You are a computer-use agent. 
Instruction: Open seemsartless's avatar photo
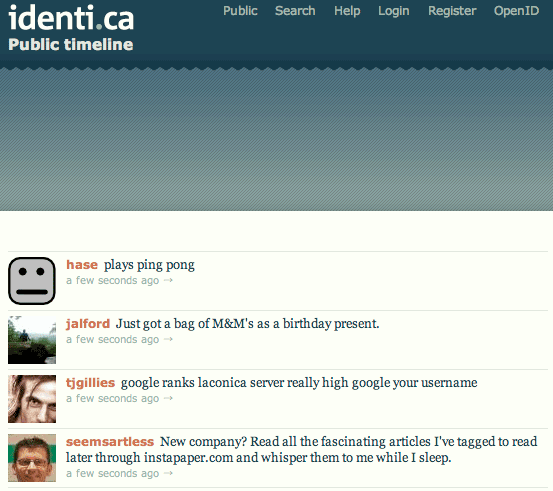click(x=32, y=457)
